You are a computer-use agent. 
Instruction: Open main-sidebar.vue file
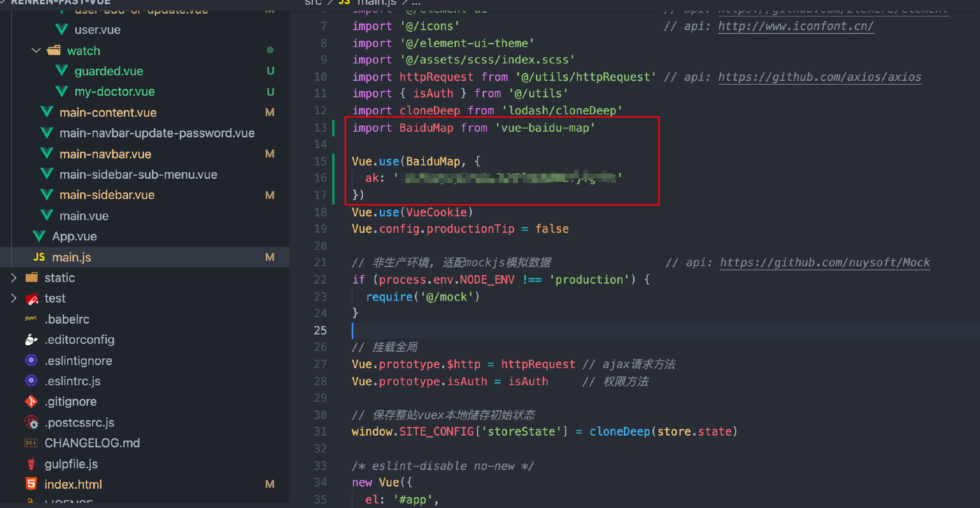[107, 195]
